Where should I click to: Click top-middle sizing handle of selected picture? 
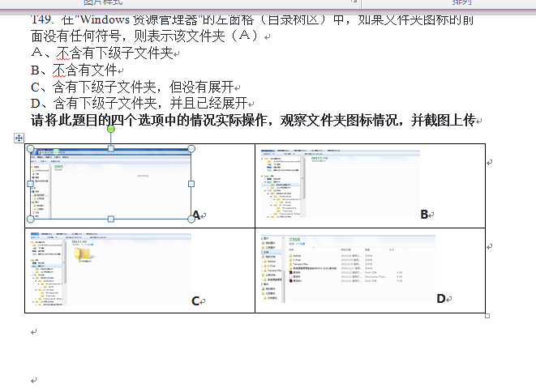point(111,148)
